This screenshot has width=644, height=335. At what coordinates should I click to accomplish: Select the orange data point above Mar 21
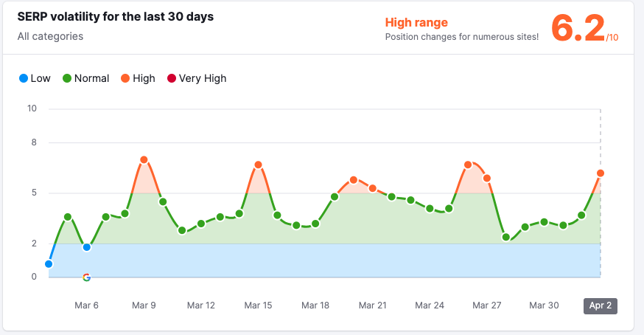[x=373, y=188]
